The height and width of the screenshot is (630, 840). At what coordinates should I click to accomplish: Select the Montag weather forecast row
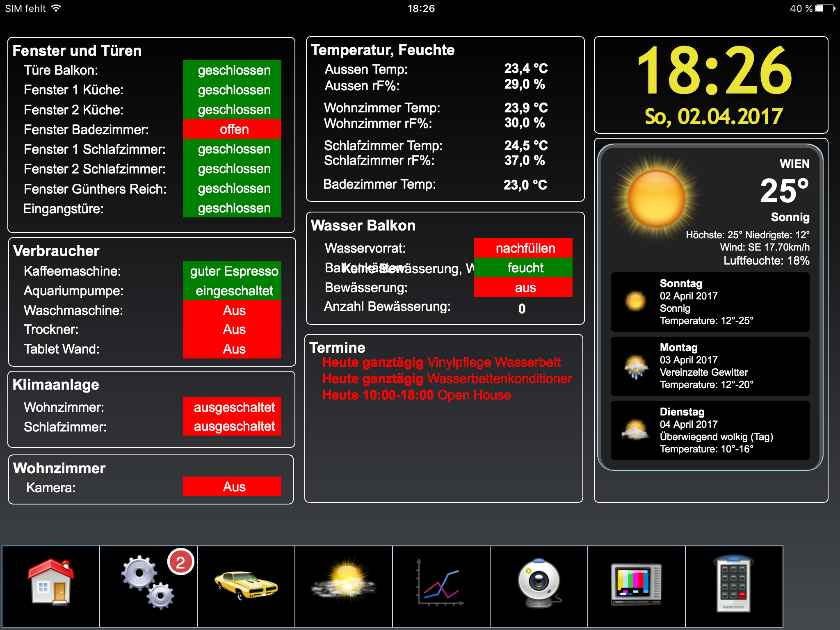tap(710, 366)
